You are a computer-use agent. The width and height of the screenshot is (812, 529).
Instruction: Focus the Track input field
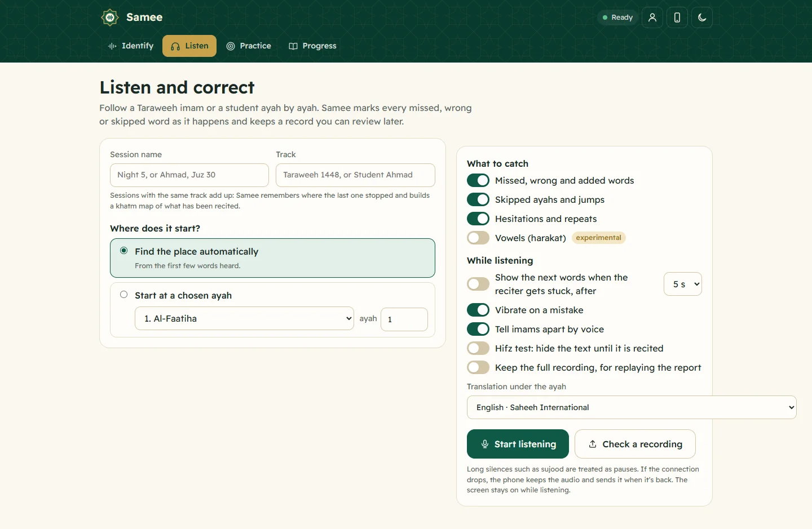tap(355, 175)
